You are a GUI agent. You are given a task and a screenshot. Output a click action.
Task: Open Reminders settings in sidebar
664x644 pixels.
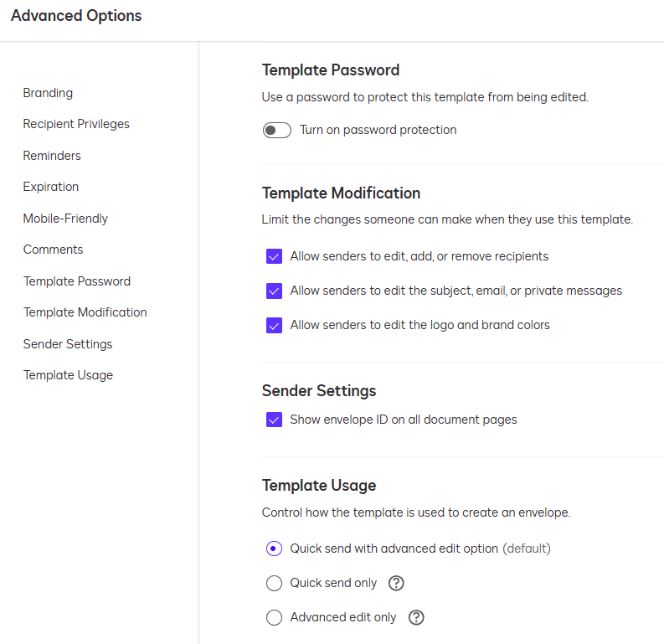click(52, 156)
